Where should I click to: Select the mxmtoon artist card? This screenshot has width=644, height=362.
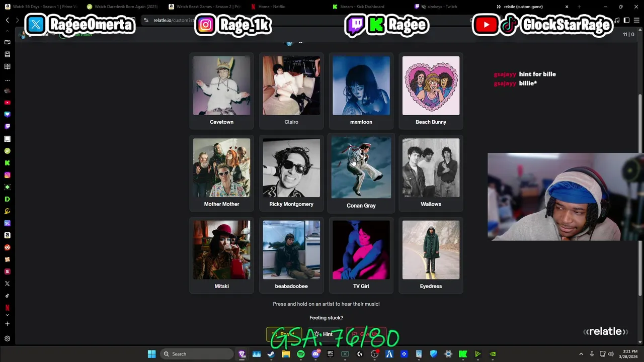click(x=361, y=91)
